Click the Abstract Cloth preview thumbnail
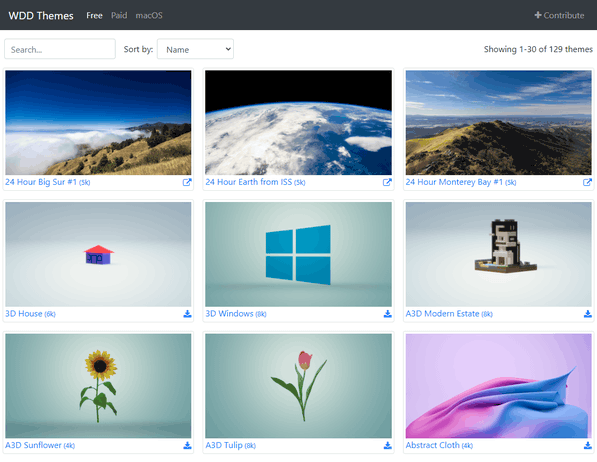The image size is (597, 462). pos(499,386)
